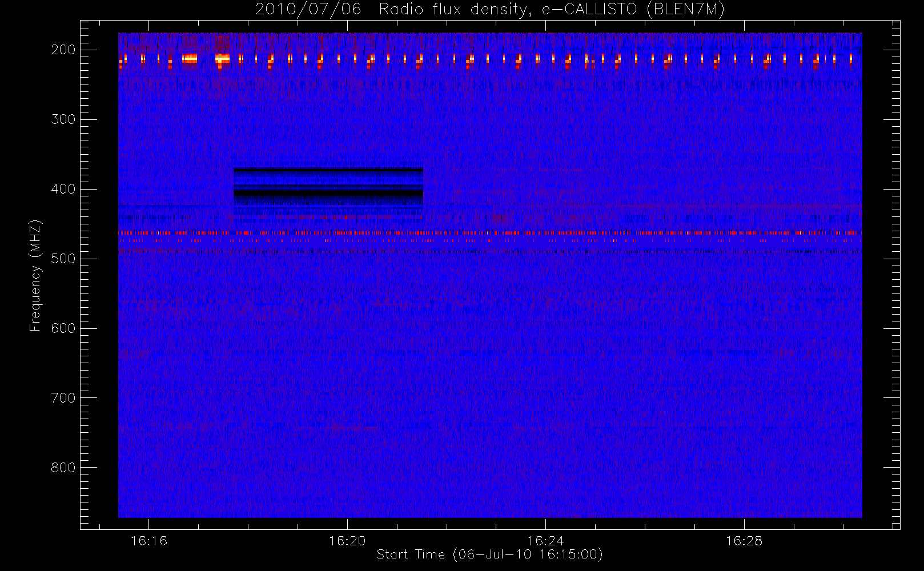Click the 'Start Time (06-Jul-10 16:15:00)' label

[x=490, y=554]
